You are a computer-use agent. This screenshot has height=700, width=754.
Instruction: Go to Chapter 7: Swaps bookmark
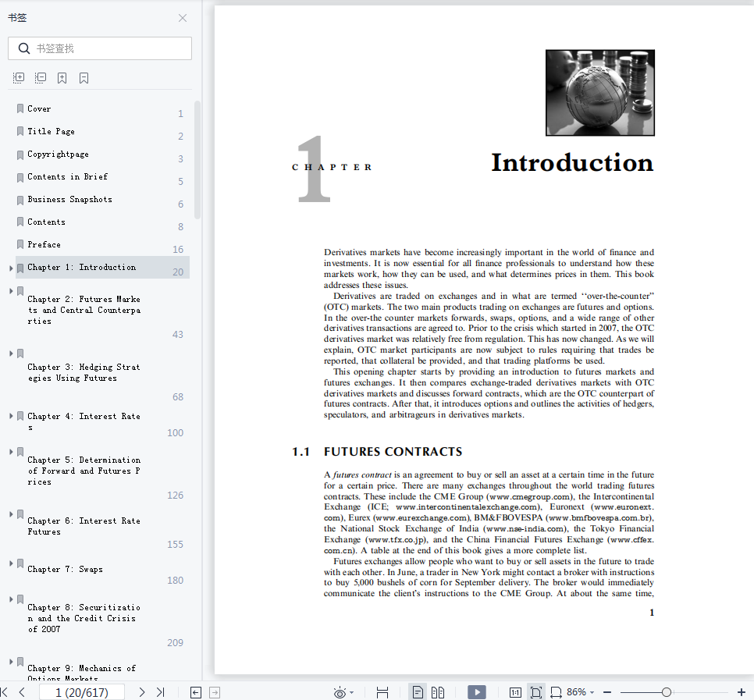[65, 569]
